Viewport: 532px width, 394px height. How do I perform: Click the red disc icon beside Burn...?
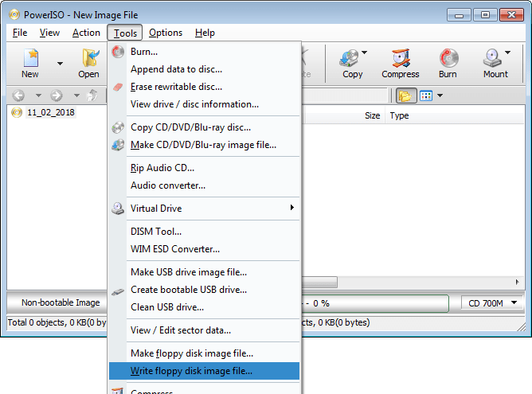coord(118,52)
